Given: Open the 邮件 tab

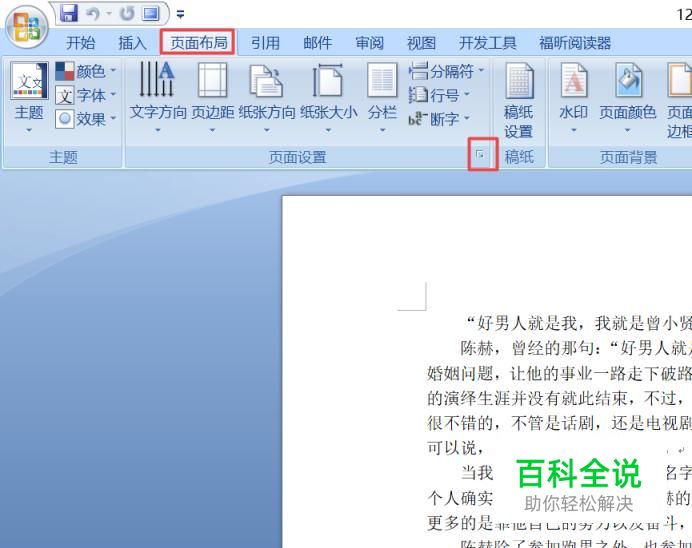Looking at the screenshot, I should tap(317, 43).
